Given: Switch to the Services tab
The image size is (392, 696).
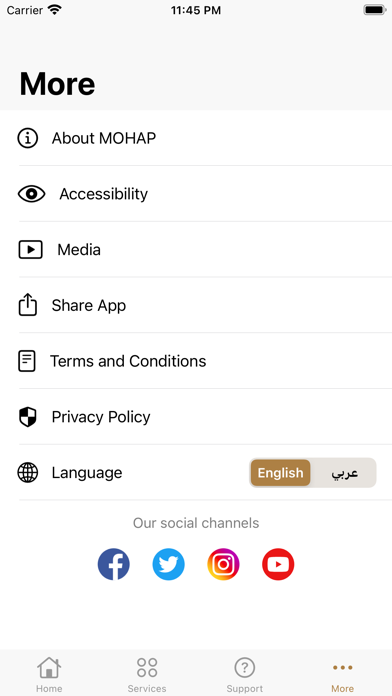Looking at the screenshot, I should point(147,675).
